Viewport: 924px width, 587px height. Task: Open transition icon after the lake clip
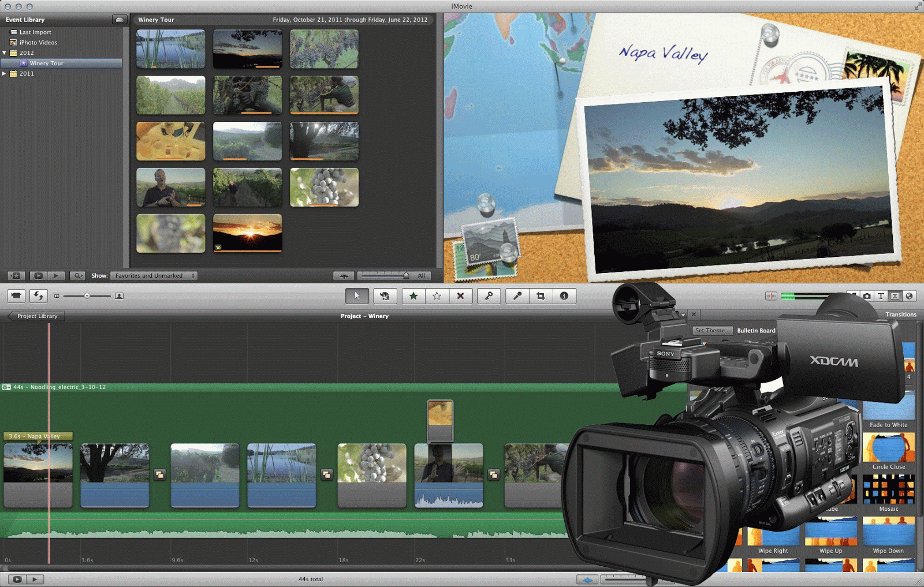click(327, 474)
